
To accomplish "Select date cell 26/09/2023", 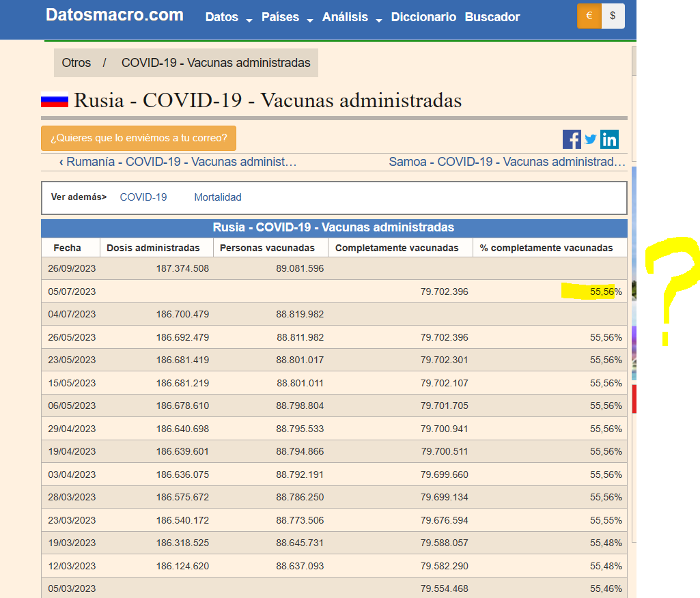I will click(72, 268).
